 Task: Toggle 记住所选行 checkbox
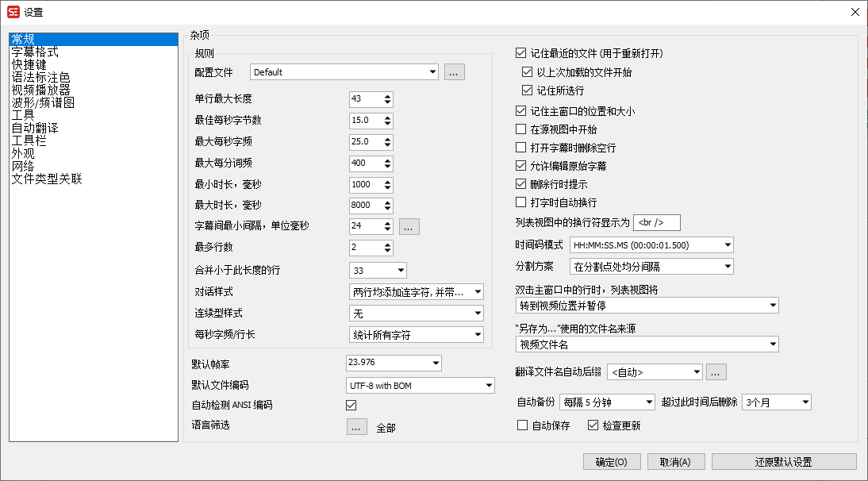(527, 90)
